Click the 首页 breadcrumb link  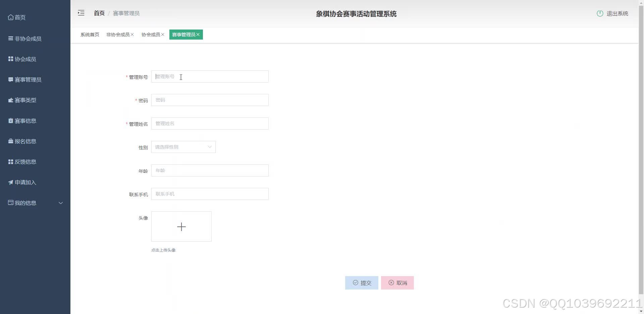99,13
